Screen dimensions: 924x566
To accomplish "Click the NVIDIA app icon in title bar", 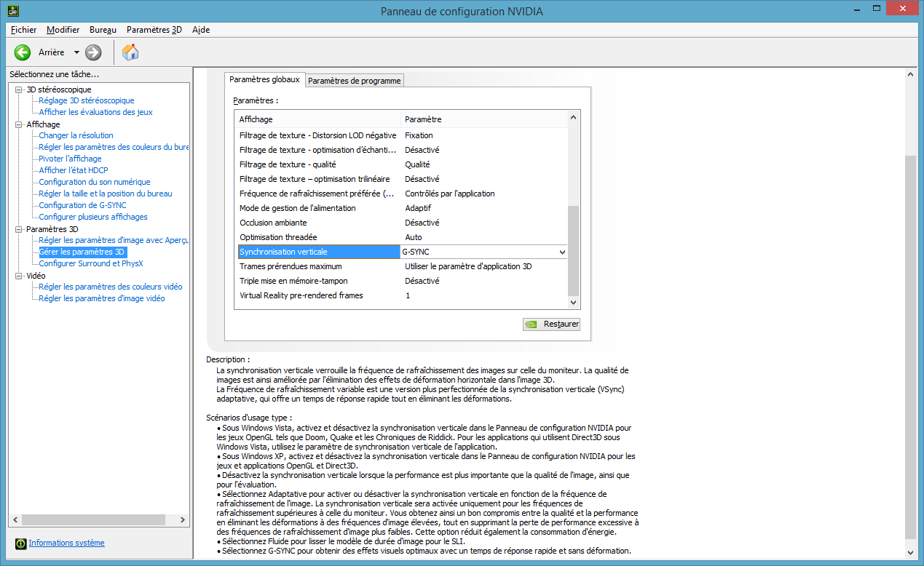I will point(13,11).
